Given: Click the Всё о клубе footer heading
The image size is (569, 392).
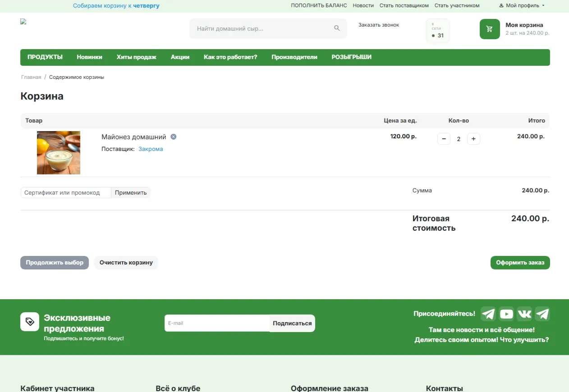Looking at the screenshot, I should [178, 388].
